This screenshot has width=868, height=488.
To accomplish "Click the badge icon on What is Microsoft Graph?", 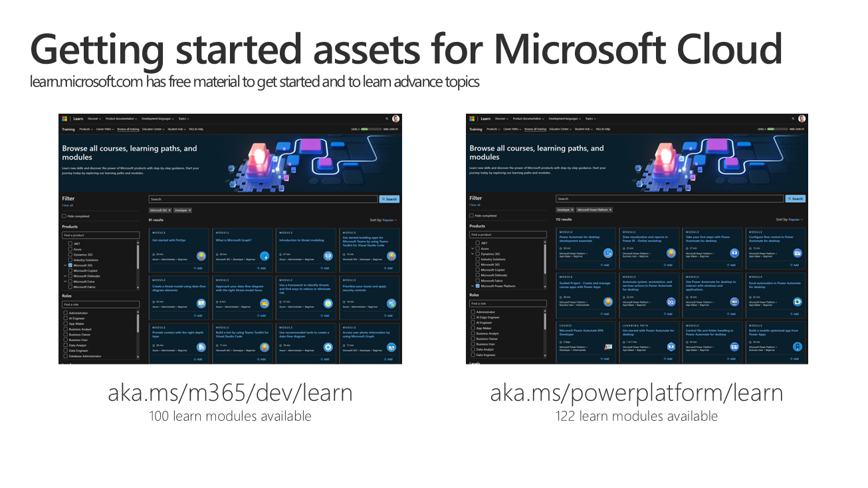I will pos(265,256).
